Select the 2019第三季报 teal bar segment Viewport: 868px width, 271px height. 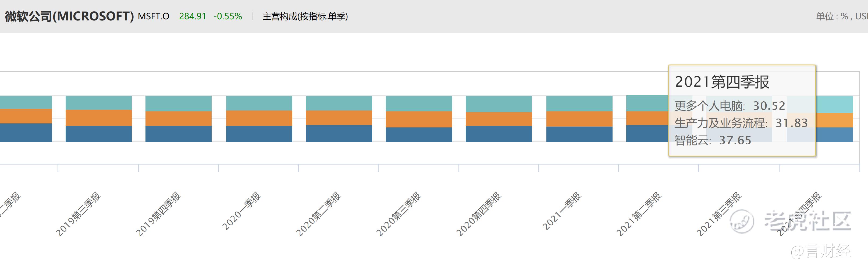click(98, 103)
